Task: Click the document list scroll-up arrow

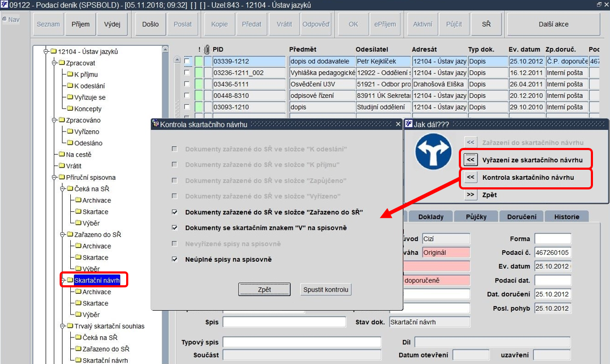Action: pyautogui.click(x=177, y=60)
